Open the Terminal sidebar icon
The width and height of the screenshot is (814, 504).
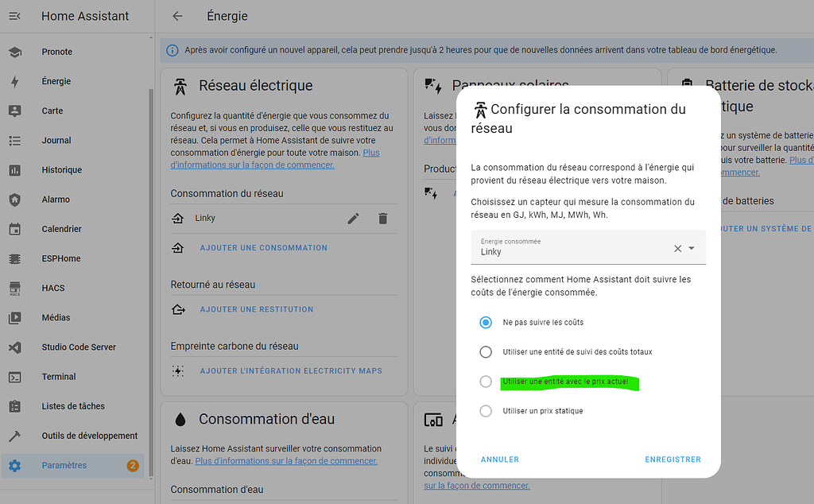pyautogui.click(x=58, y=376)
